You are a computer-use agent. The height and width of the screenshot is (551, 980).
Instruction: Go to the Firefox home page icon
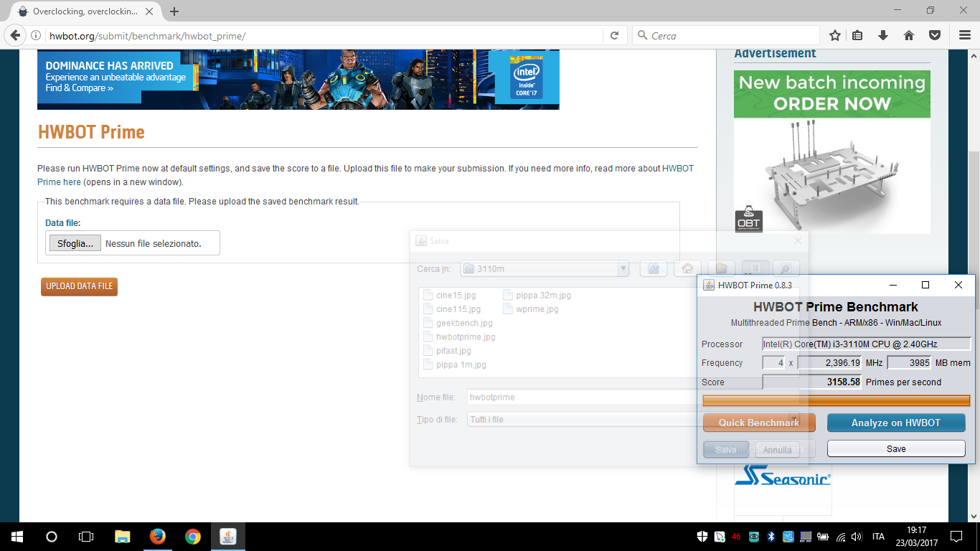[x=908, y=35]
